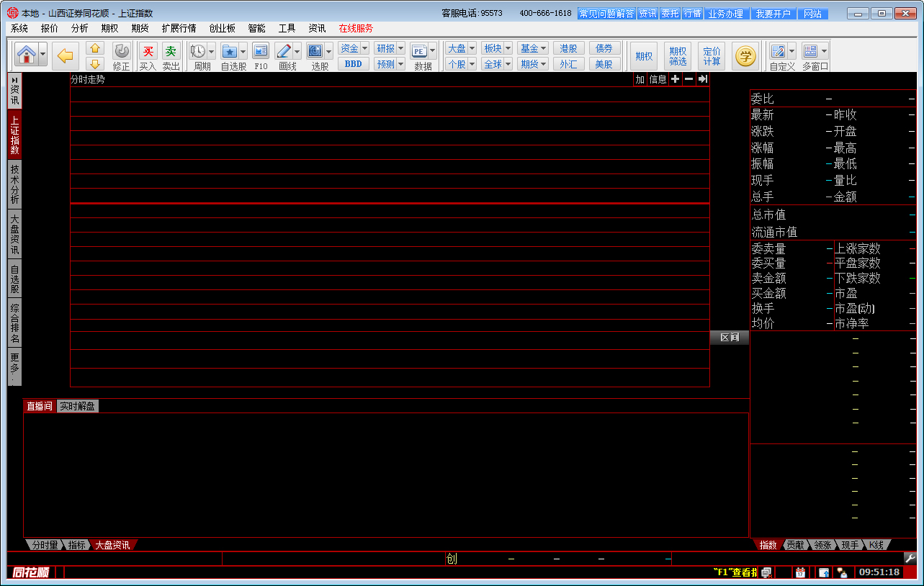Click the calendar icon in status bar
The image size is (924, 586).
click(x=800, y=572)
